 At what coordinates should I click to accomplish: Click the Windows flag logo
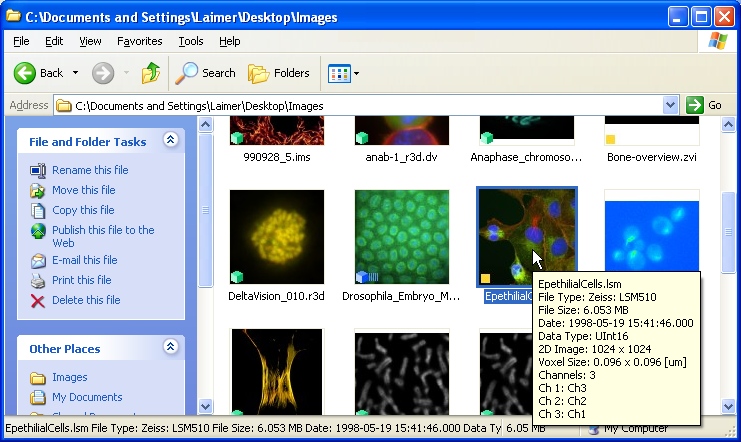click(x=718, y=41)
